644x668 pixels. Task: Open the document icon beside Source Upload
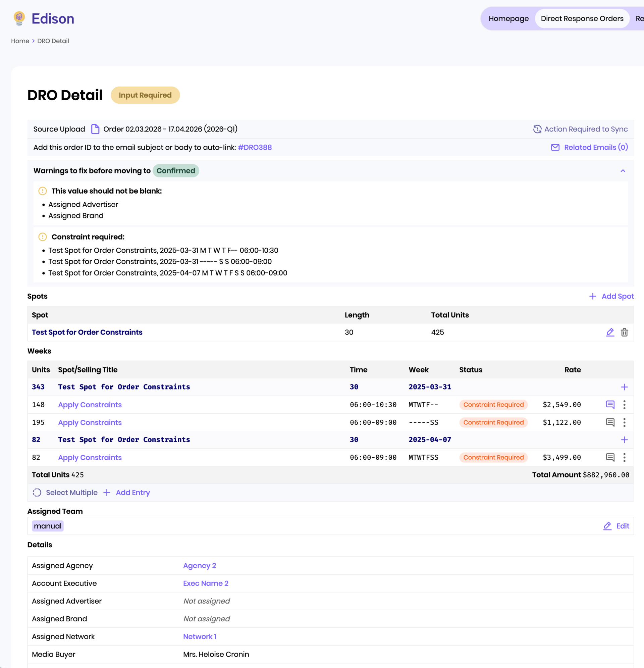95,129
